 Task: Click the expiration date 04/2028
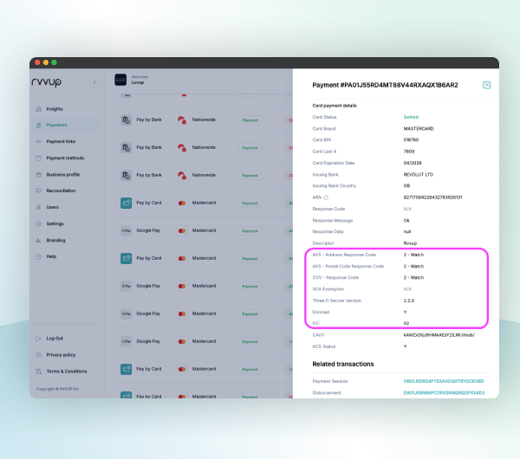tap(413, 163)
